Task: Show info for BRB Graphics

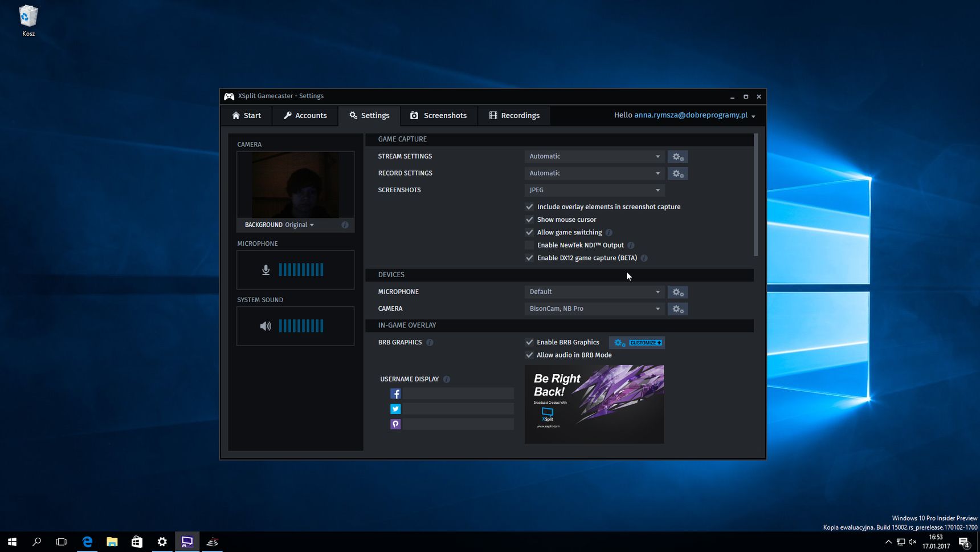Action: point(430,343)
